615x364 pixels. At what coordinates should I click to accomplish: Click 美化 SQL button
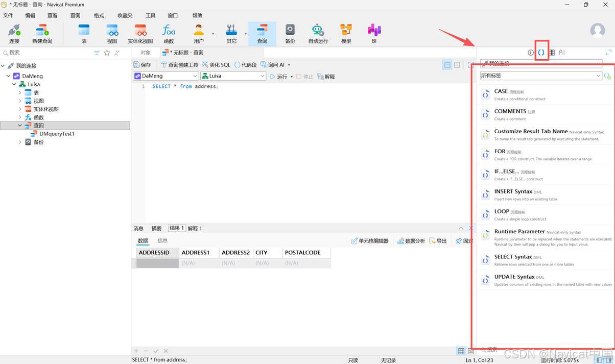pos(216,65)
